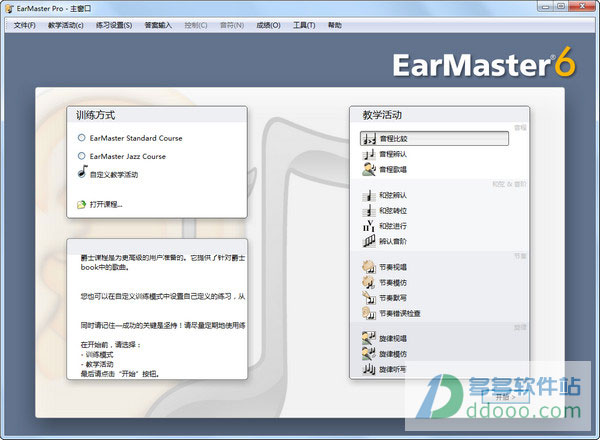Minimize the EarMaster Pro window
This screenshot has height=440, width=600.
click(545, 7)
